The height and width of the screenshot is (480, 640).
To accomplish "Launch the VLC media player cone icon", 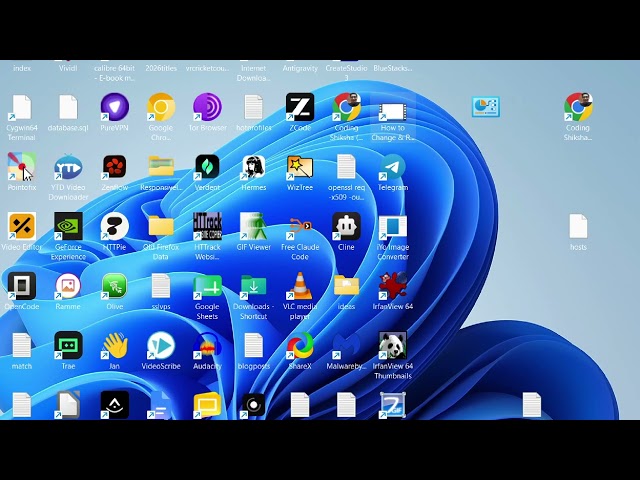I will pyautogui.click(x=300, y=286).
